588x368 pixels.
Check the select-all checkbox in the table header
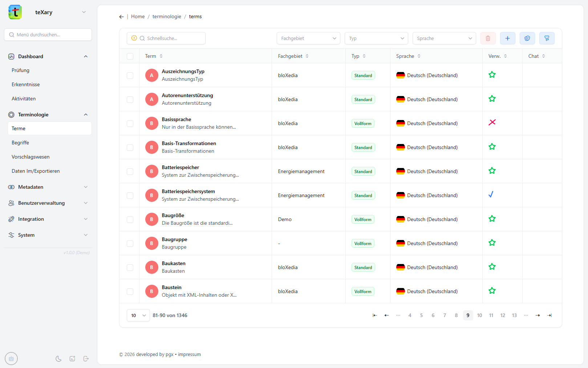click(x=130, y=56)
